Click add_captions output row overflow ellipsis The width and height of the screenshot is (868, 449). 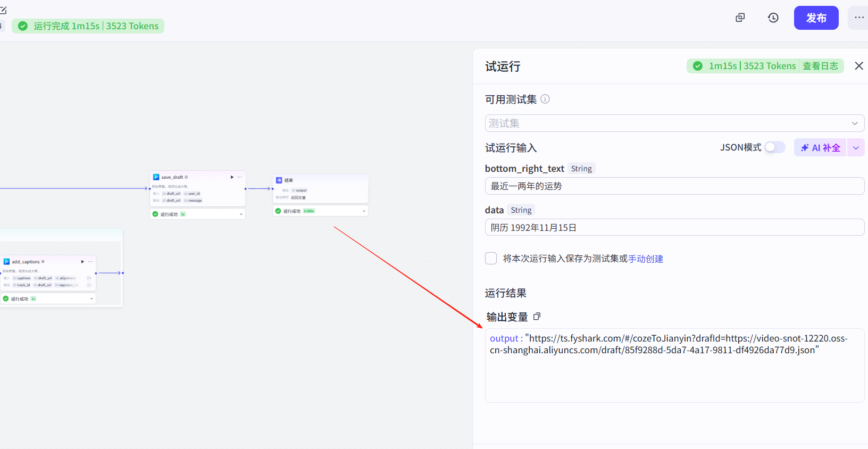(89, 285)
